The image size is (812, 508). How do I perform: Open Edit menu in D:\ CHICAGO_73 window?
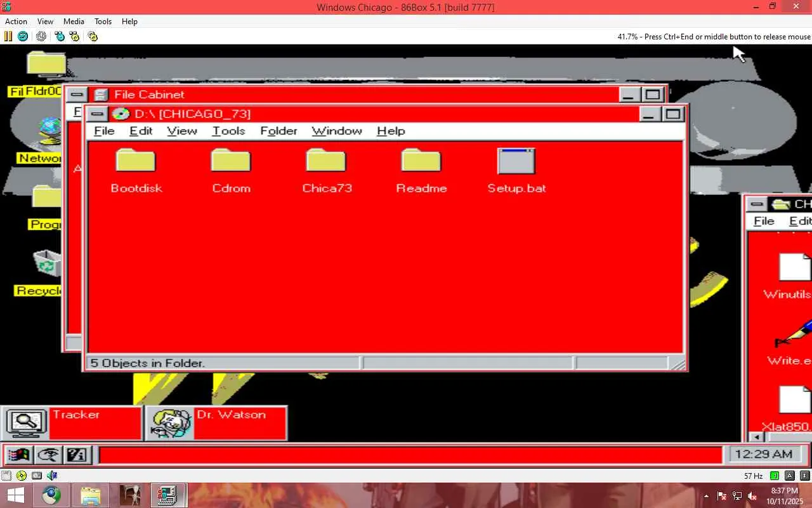(141, 131)
